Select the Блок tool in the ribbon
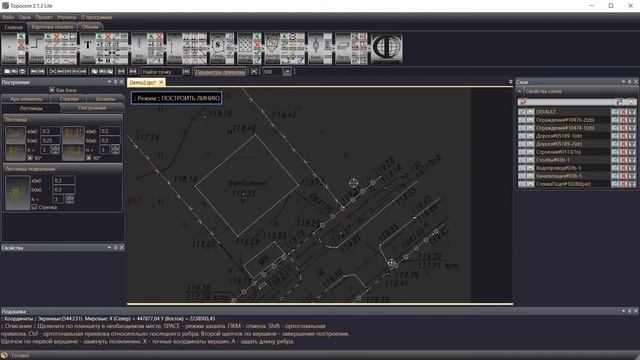Image resolution: width=640 pixels, height=360 pixels. pyautogui.click(x=316, y=49)
